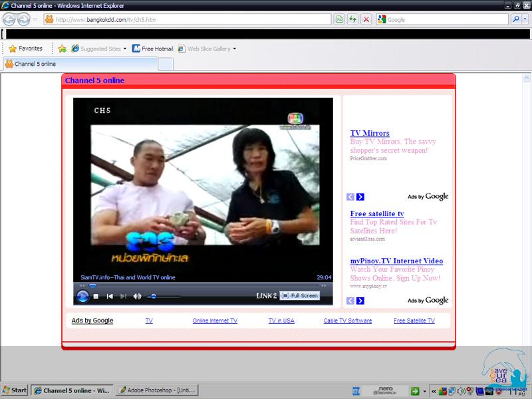The width and height of the screenshot is (532, 399).
Task: Open the search provider dropdown arrow
Action: click(525, 19)
